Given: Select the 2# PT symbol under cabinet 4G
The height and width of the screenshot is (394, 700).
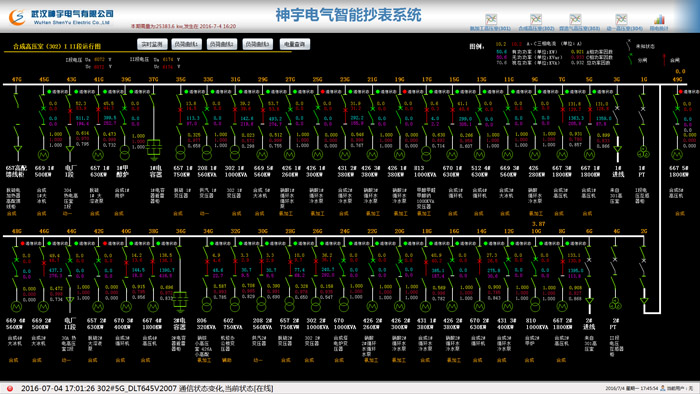Looking at the screenshot, I should coord(615,304).
